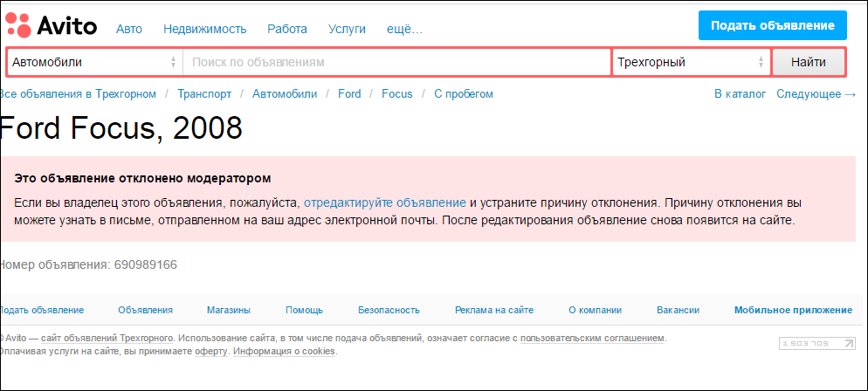The width and height of the screenshot is (868, 391).
Task: Open Транспорт breadcrumb link
Action: pyautogui.click(x=204, y=93)
